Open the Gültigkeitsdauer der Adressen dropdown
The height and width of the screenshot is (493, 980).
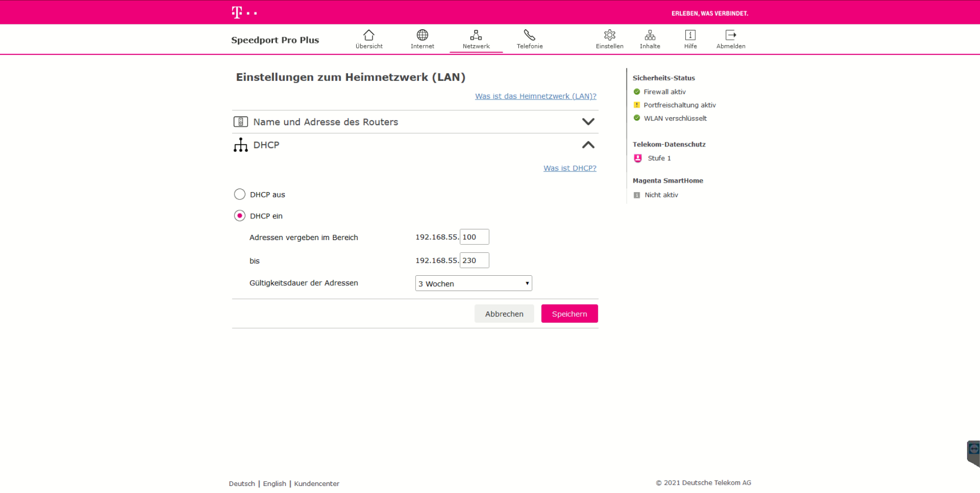click(473, 283)
